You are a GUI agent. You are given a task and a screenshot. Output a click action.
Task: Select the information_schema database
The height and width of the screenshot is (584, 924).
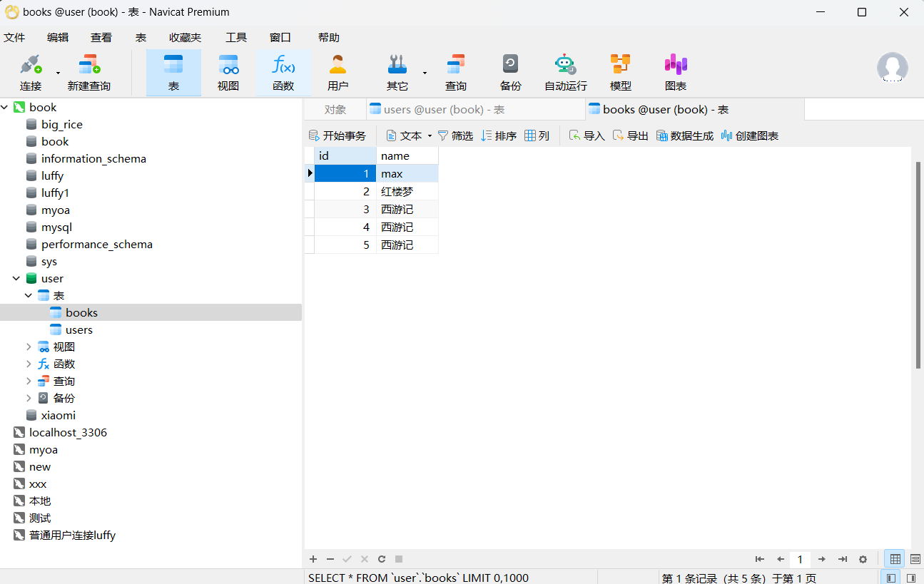93,158
